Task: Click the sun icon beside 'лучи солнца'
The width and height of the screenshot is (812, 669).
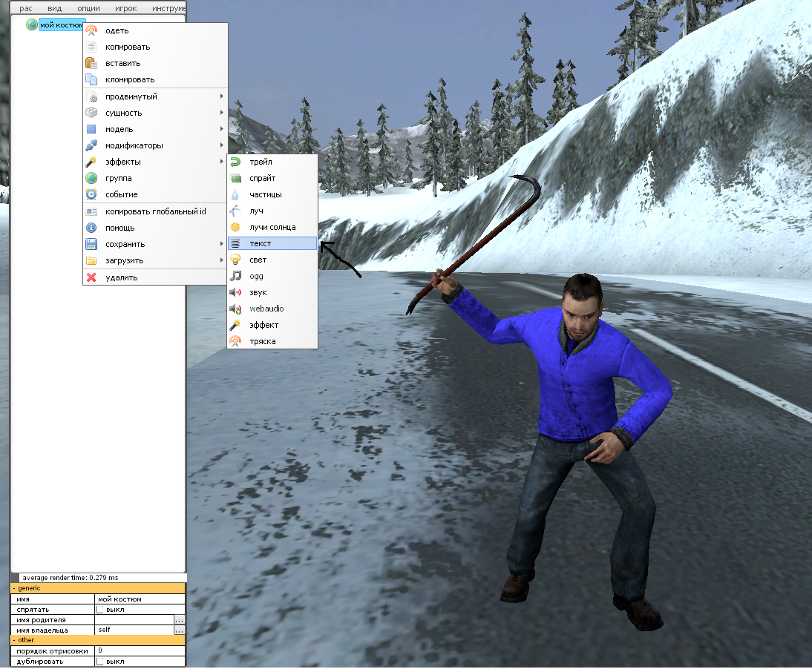Action: (x=235, y=227)
